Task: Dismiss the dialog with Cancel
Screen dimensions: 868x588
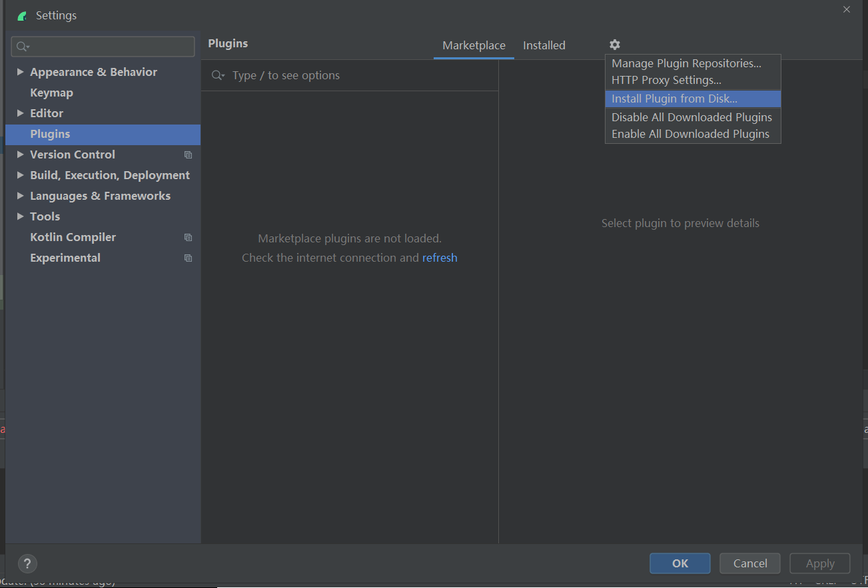Action: pos(749,563)
